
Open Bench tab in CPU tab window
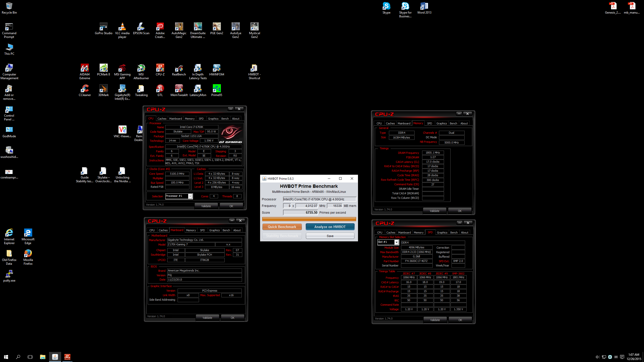point(225,119)
